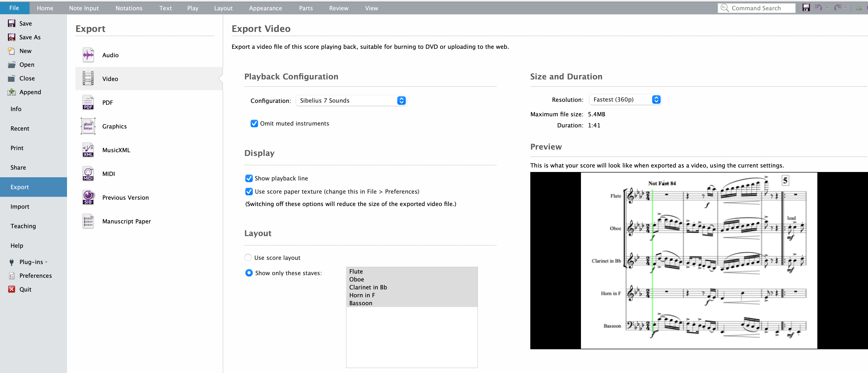Viewport: 868px width, 373px height.
Task: Uncheck Omit muted instruments
Action: tap(254, 124)
